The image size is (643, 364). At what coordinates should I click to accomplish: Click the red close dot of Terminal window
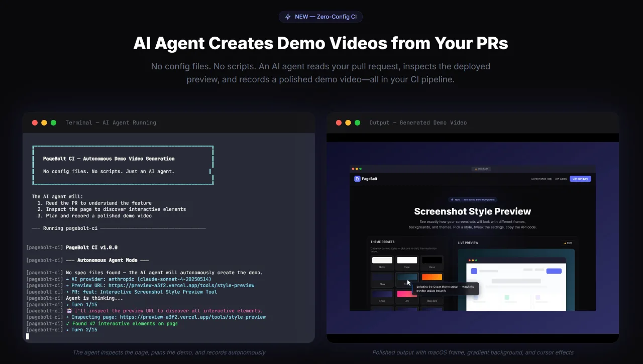pyautogui.click(x=35, y=123)
